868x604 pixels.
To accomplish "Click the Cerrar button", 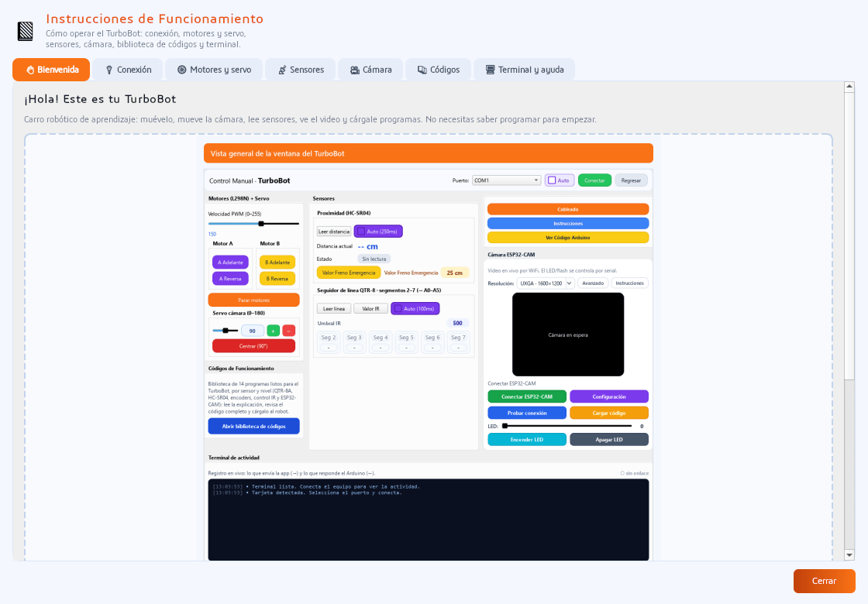I will 825,581.
